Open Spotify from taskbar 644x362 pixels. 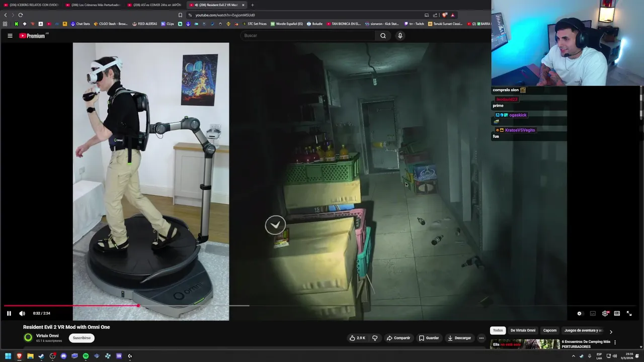(86, 356)
